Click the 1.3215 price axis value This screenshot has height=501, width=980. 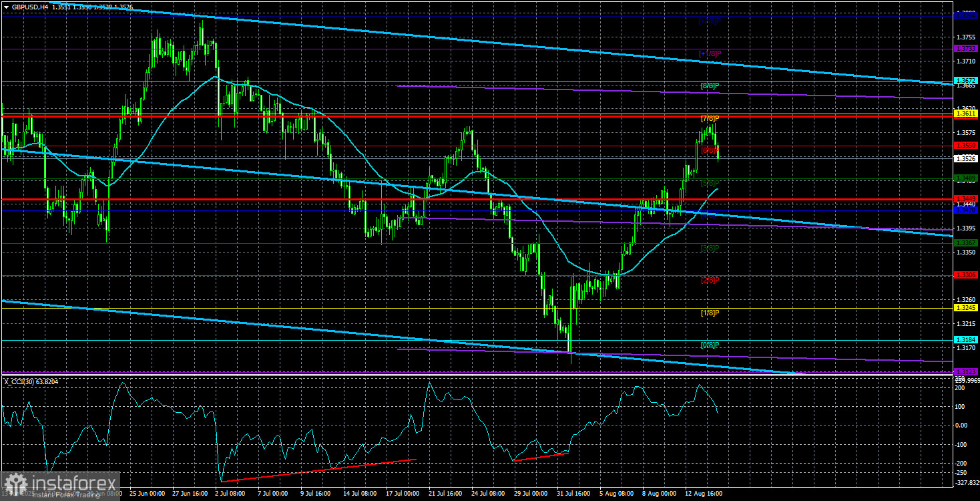point(965,324)
